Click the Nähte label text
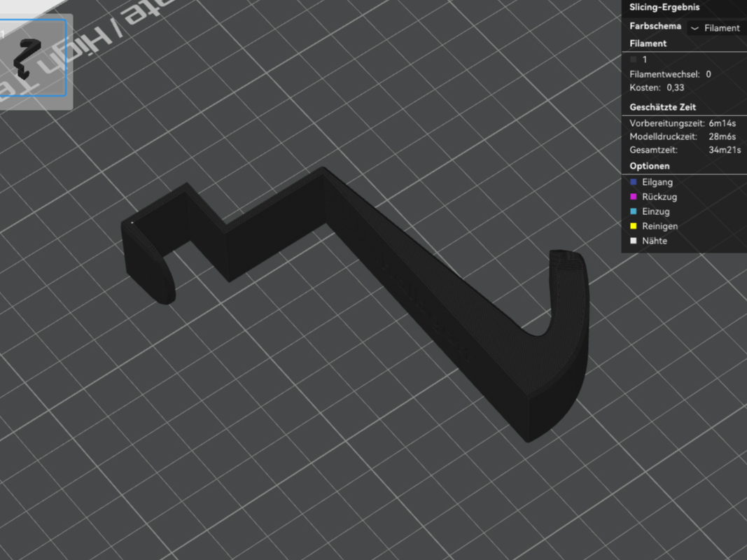Image resolution: width=747 pixels, height=560 pixels. click(654, 241)
